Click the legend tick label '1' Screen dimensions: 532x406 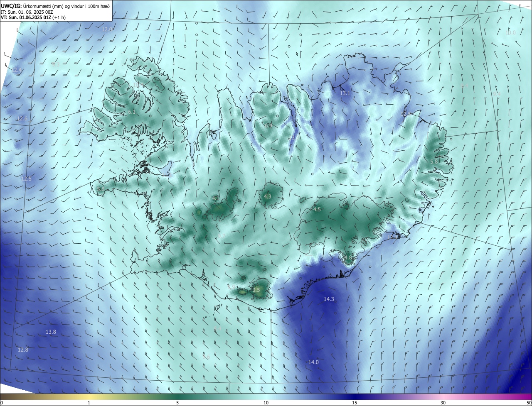[89, 403]
